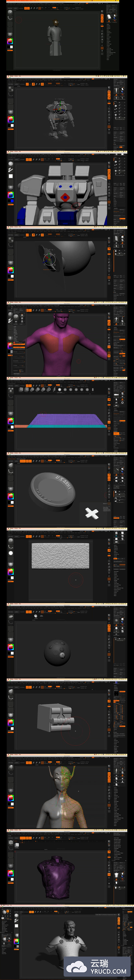Pick first brush in purple plane brush row
This screenshot has height=980, width=134.
click(21, 390)
